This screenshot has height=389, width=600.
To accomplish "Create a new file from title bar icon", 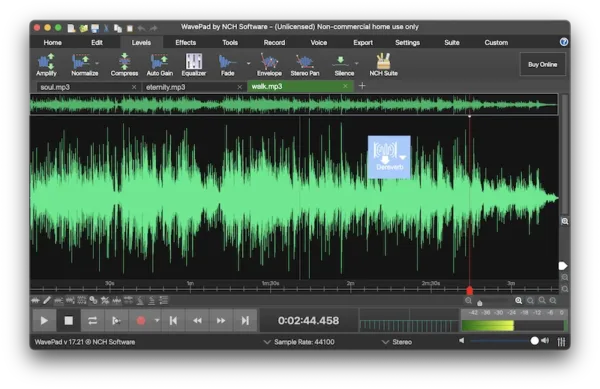I will pos(71,28).
